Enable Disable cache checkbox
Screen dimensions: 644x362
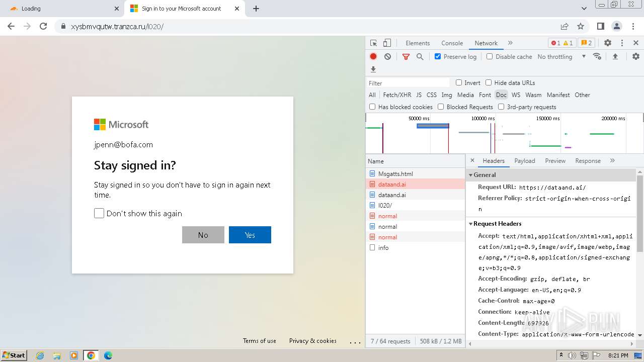[490, 56]
